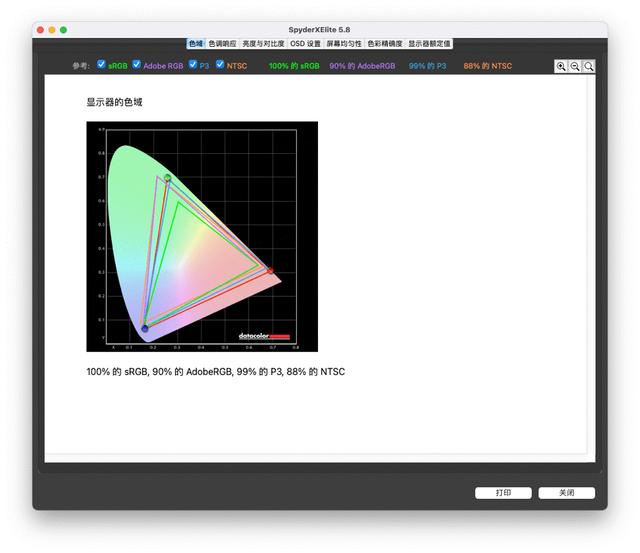Click the reset zoom magnifier icon
This screenshot has height=553, width=640.
(589, 66)
